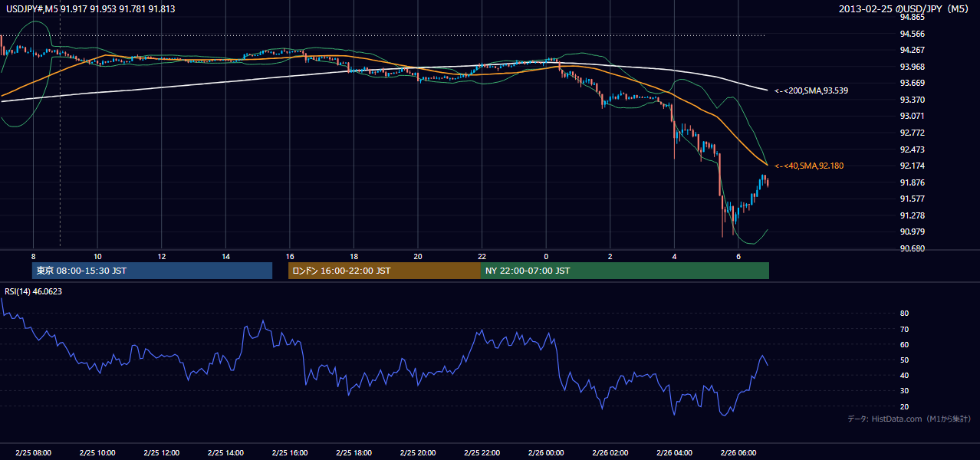Click RSI level 20 on the axis

[904, 406]
